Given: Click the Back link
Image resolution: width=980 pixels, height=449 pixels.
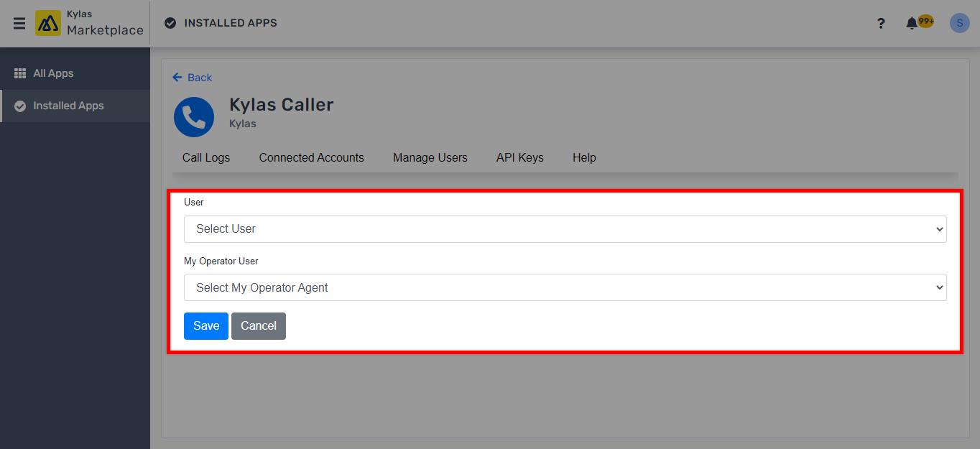Looking at the screenshot, I should (193, 77).
